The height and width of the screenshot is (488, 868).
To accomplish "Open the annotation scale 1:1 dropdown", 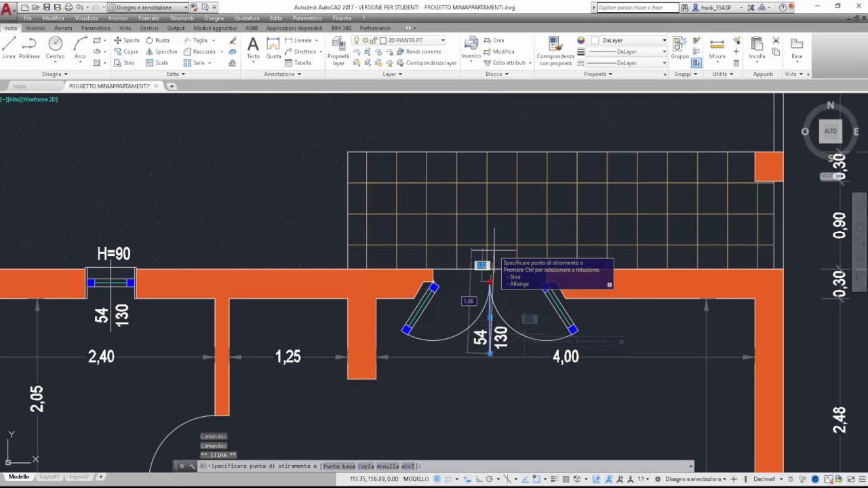I will pyautogui.click(x=642, y=479).
